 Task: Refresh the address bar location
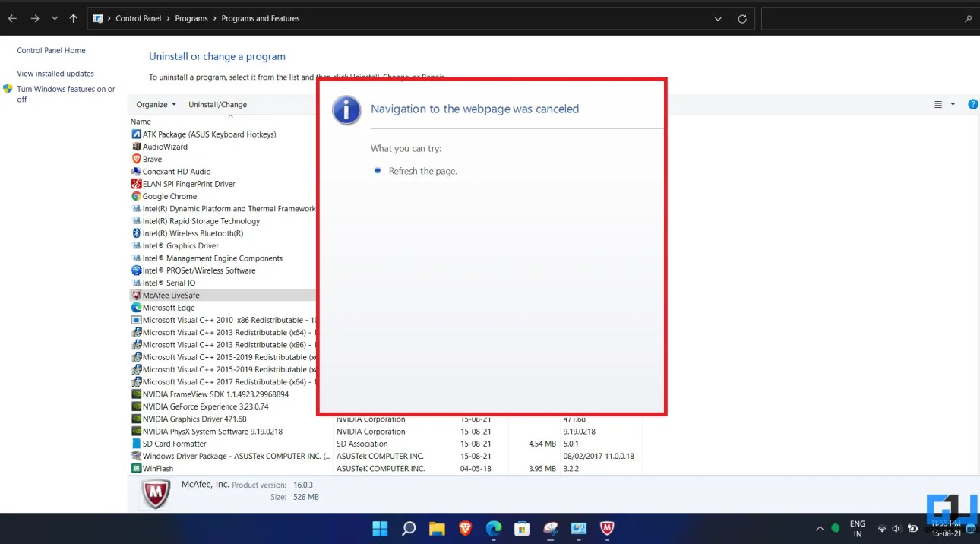pos(742,19)
